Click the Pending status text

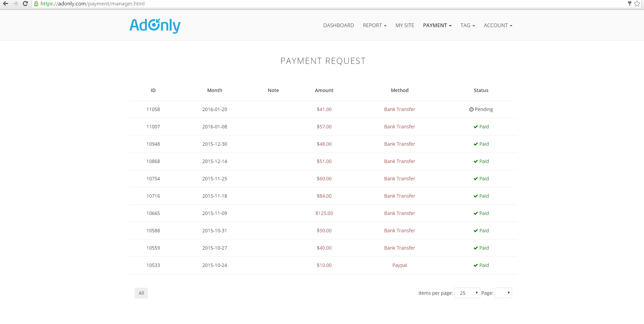484,109
